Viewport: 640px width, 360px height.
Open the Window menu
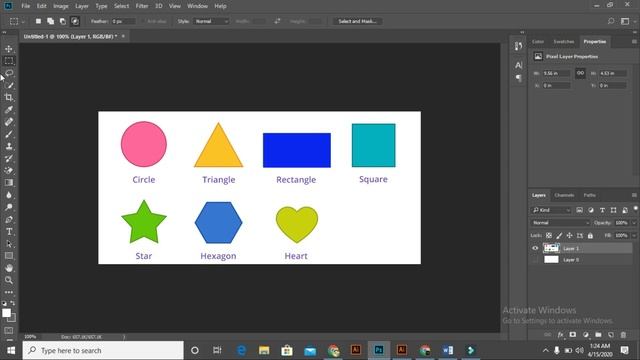point(198,6)
